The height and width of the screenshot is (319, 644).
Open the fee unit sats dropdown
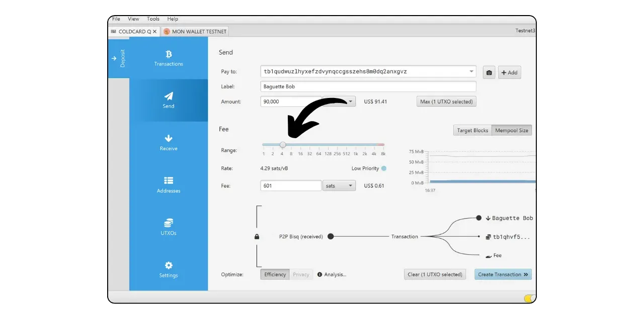pyautogui.click(x=339, y=186)
